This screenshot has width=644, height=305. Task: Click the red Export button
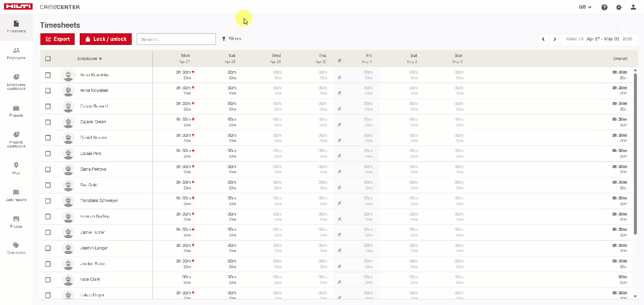58,39
